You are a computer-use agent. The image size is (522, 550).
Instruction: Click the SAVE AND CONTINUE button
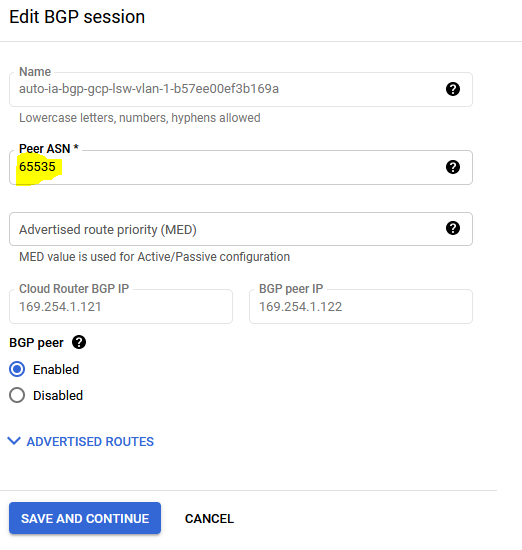[x=85, y=518]
